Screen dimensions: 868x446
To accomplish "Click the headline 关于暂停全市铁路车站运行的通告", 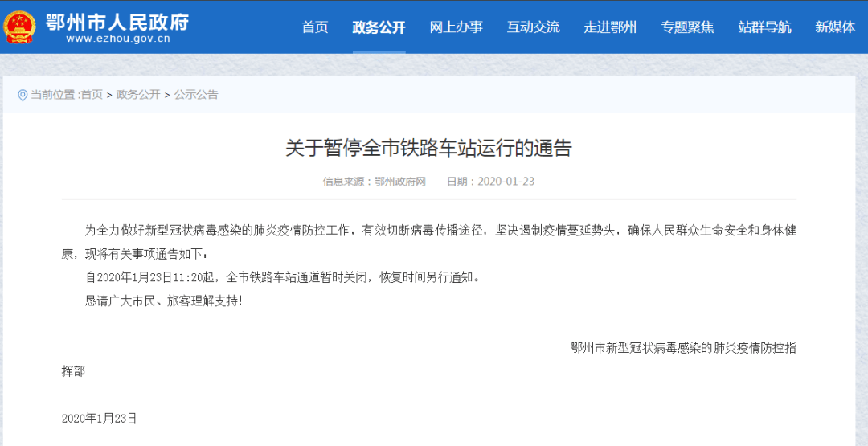I will 428,149.
